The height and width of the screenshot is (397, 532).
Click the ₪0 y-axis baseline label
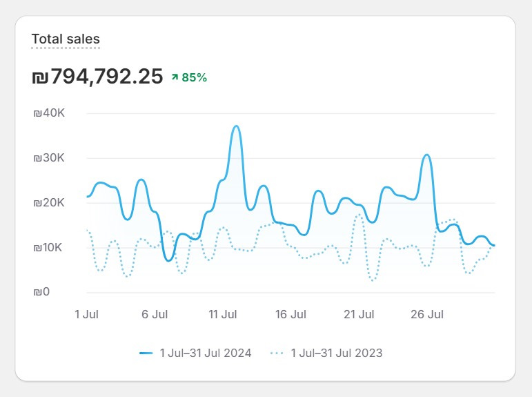coord(42,293)
